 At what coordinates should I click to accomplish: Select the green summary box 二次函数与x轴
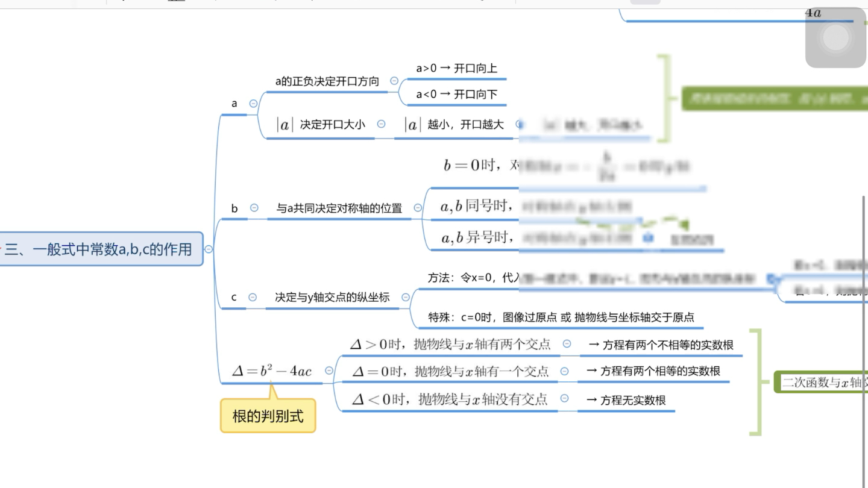point(822,382)
